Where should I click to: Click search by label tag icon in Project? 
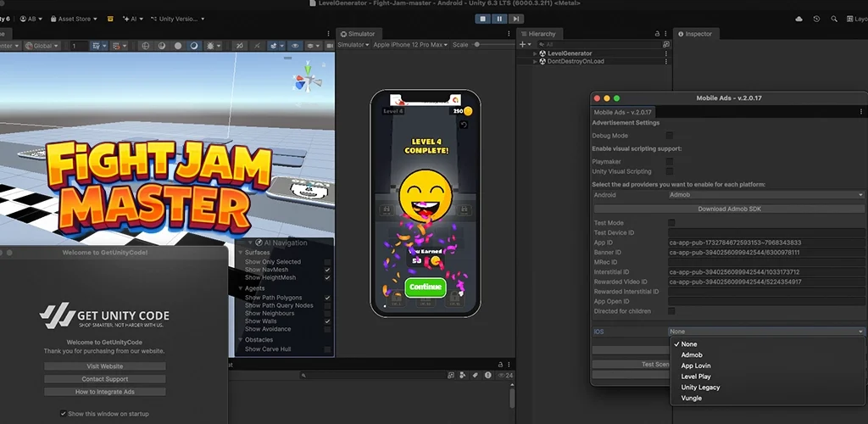click(476, 376)
